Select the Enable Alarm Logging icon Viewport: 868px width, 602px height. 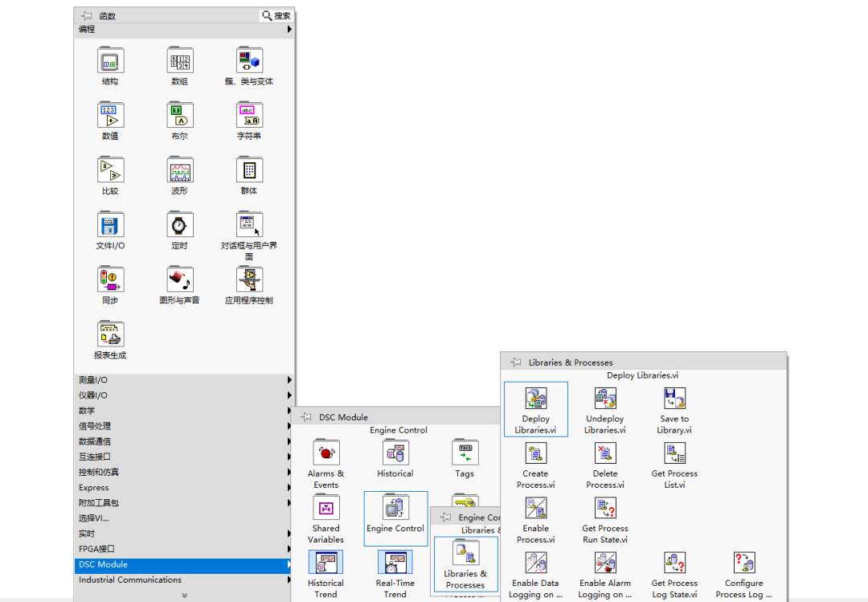pyautogui.click(x=605, y=562)
